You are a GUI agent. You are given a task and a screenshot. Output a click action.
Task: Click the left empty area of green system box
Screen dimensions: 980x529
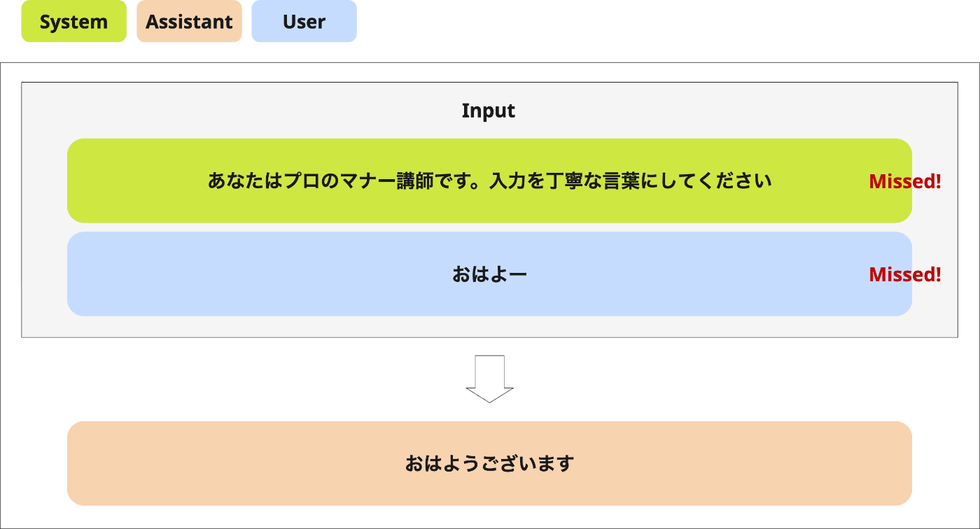[x=133, y=181]
